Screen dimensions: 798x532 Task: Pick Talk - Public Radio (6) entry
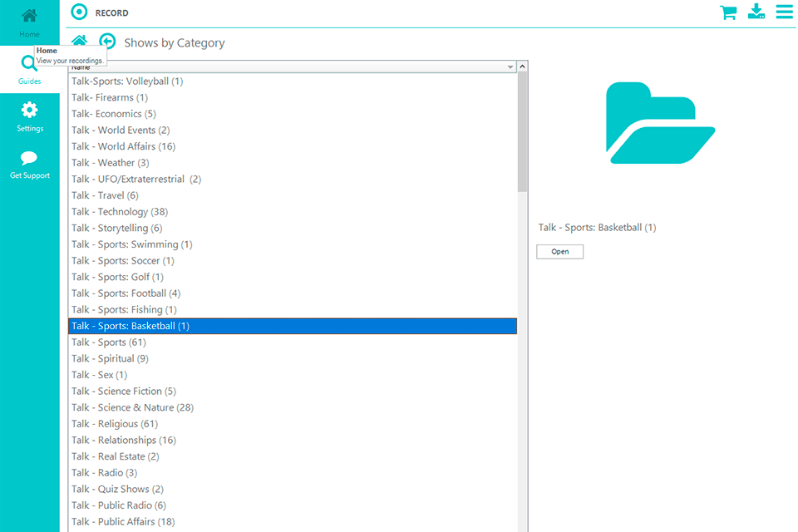pos(118,505)
